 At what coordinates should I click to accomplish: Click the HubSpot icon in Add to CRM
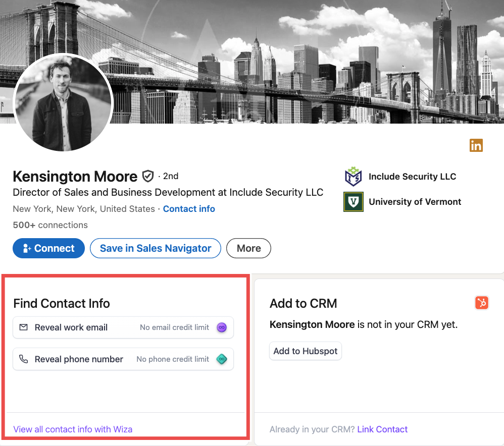[x=481, y=303]
